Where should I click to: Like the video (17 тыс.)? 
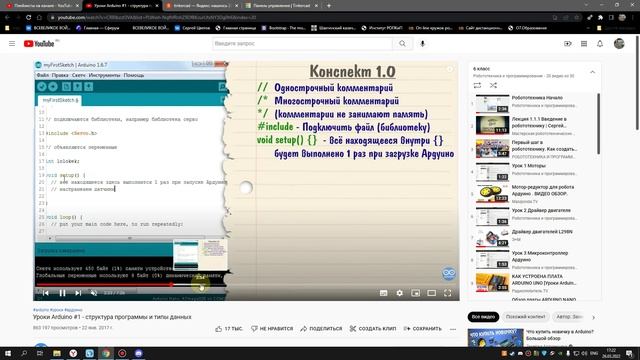tap(229, 329)
